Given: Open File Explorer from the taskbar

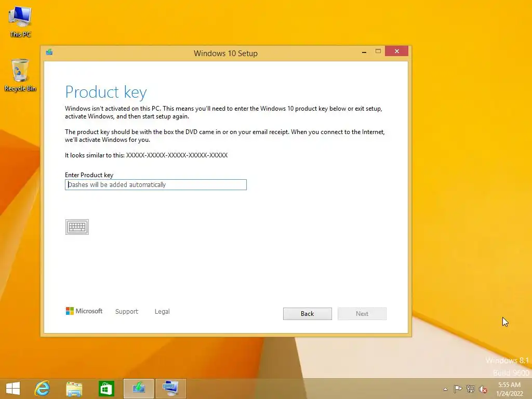Looking at the screenshot, I should 74,389.
